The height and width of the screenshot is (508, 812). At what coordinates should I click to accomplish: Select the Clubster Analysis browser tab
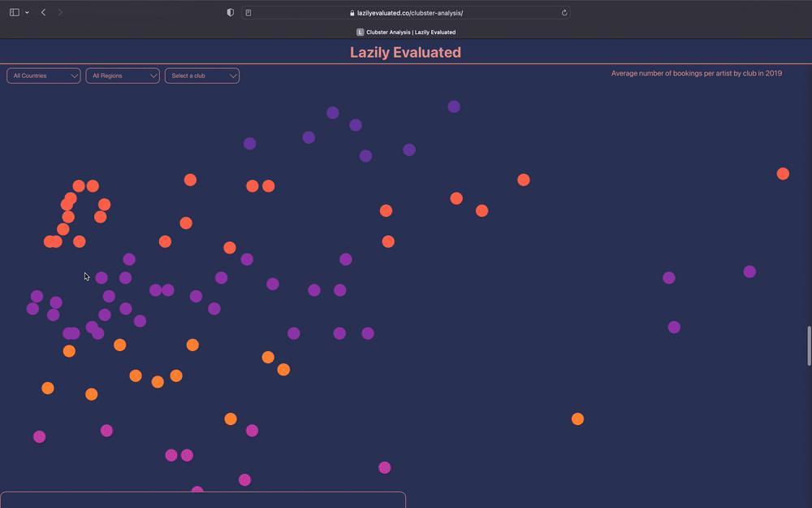tap(406, 33)
